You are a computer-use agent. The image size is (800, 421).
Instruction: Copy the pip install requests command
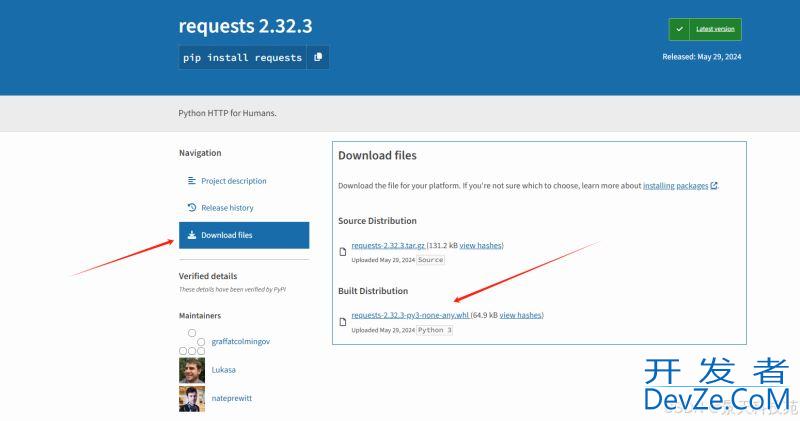pos(318,57)
